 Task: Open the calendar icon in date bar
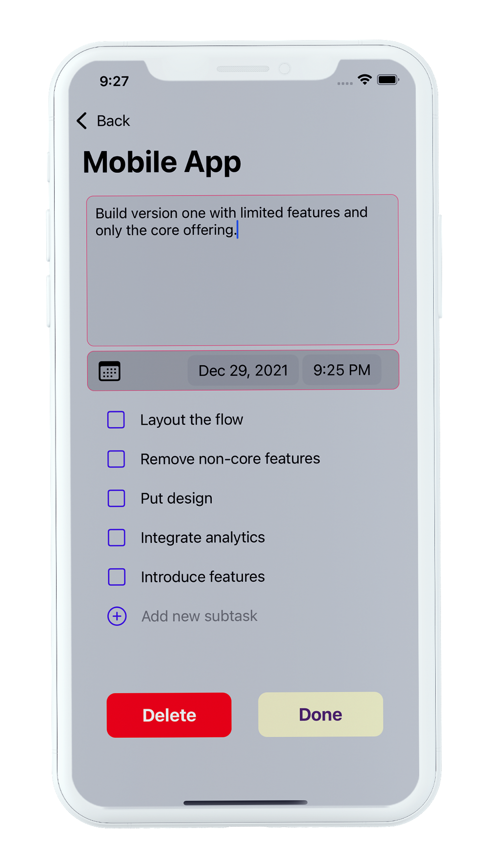tap(109, 371)
